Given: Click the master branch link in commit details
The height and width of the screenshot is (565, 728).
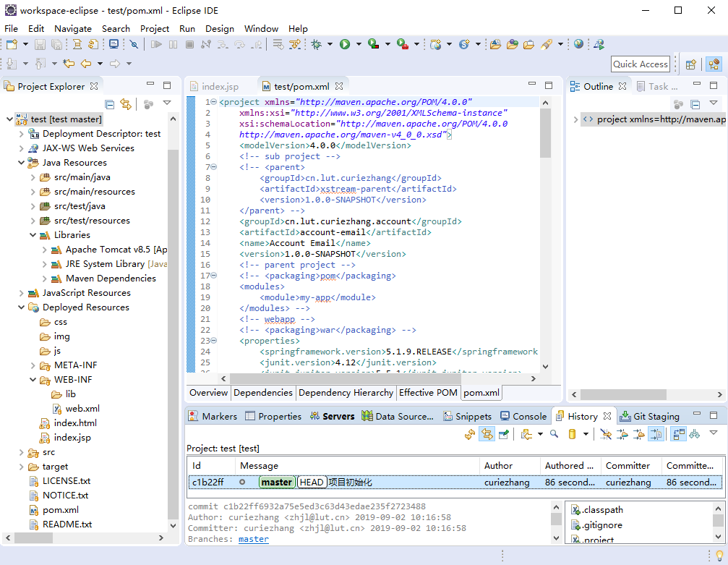Looking at the screenshot, I should click(x=254, y=539).
